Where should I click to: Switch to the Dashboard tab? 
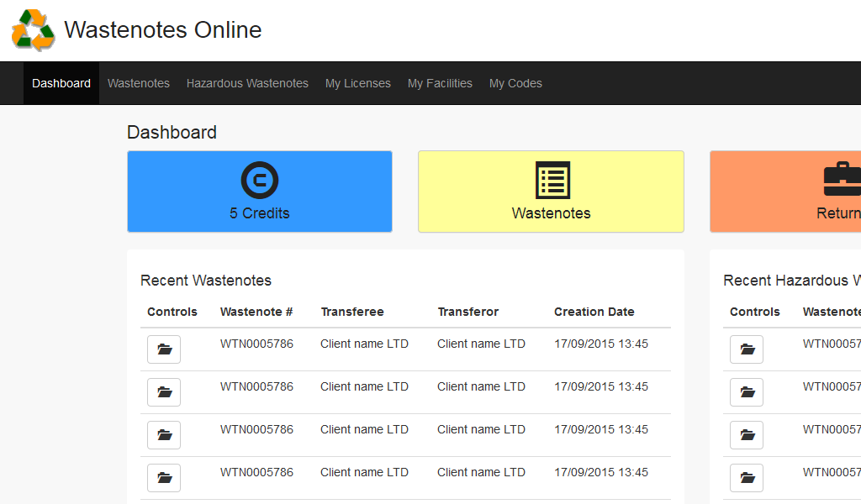tap(61, 82)
